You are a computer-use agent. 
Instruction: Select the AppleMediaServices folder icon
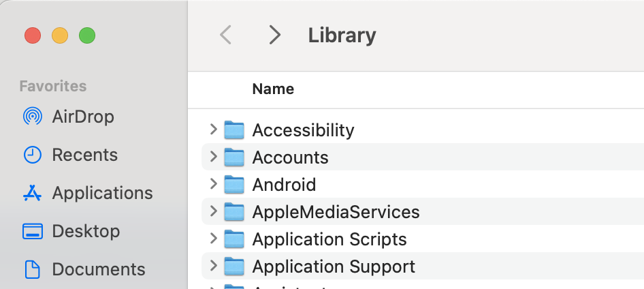(x=234, y=212)
